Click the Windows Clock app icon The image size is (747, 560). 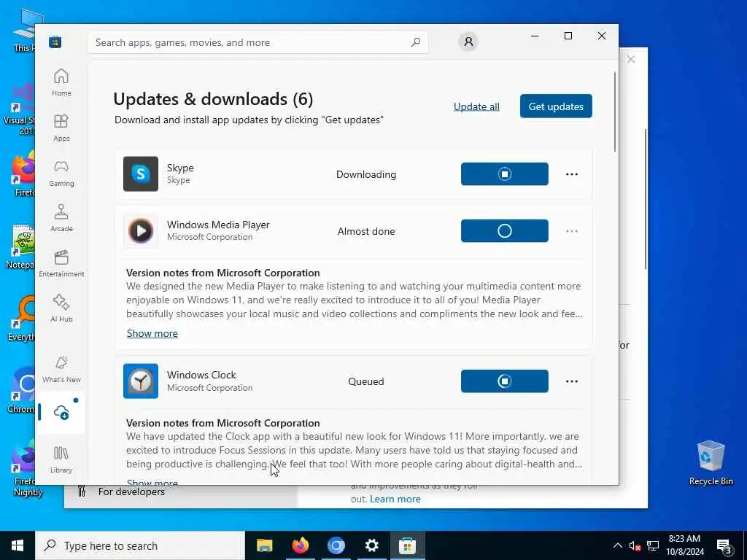(x=141, y=381)
